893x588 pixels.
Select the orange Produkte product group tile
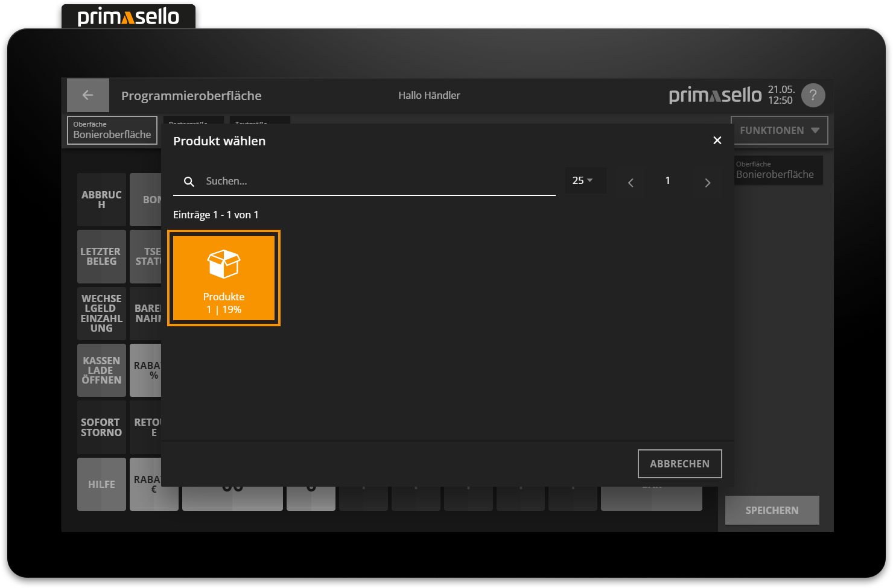pyautogui.click(x=223, y=278)
